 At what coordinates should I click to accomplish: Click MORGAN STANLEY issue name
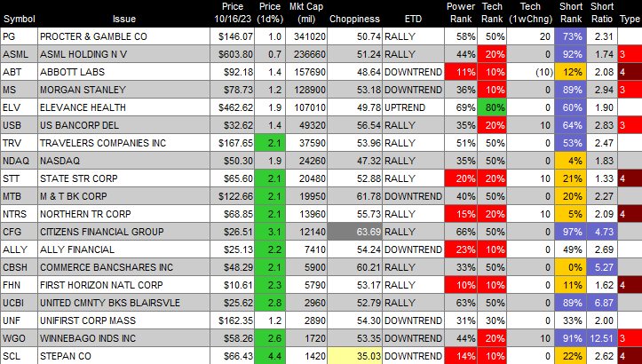point(83,90)
